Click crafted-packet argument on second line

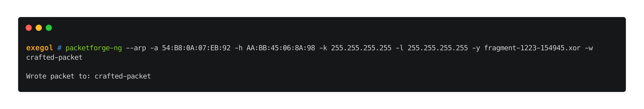54,57
